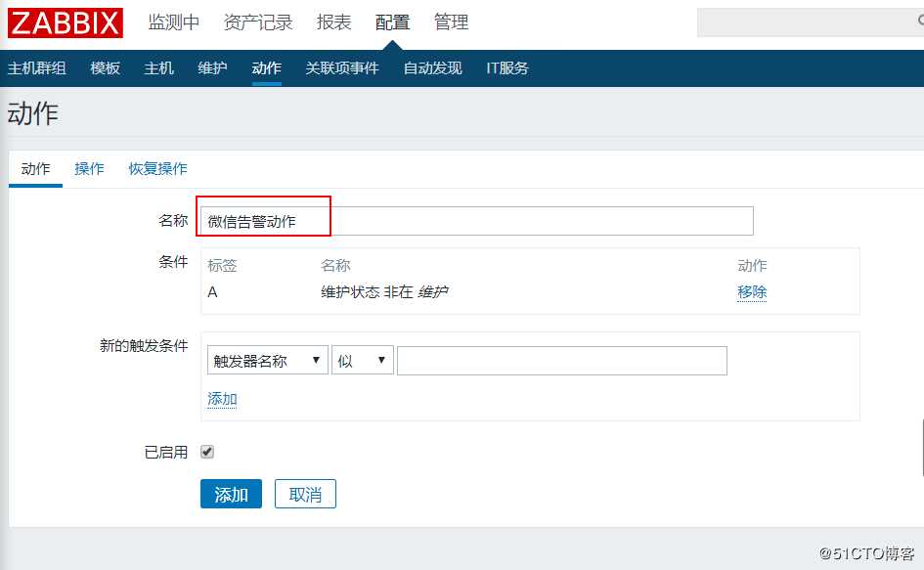Go to 动作 submenu in blue bar
The image size is (924, 570).
coord(266,68)
